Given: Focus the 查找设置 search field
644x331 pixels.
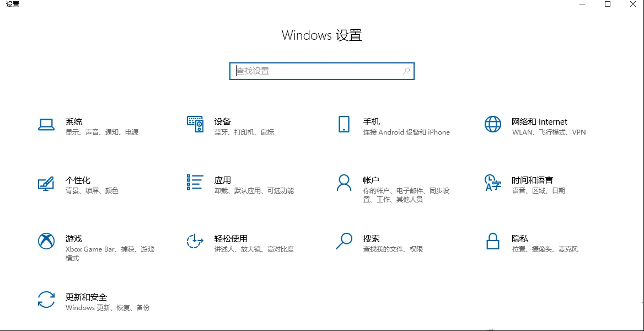Looking at the screenshot, I should click(321, 71).
